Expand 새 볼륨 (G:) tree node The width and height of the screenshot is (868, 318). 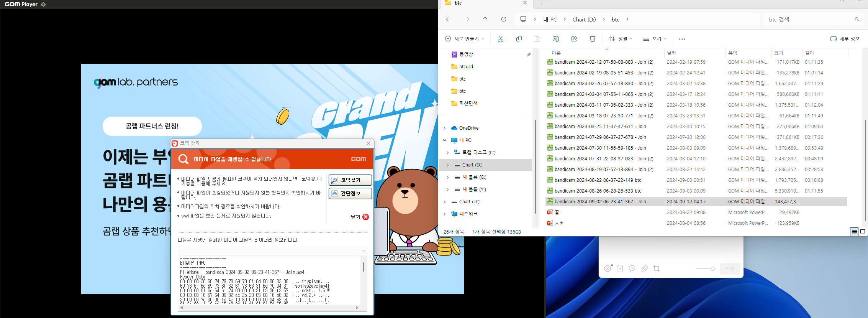(x=448, y=177)
